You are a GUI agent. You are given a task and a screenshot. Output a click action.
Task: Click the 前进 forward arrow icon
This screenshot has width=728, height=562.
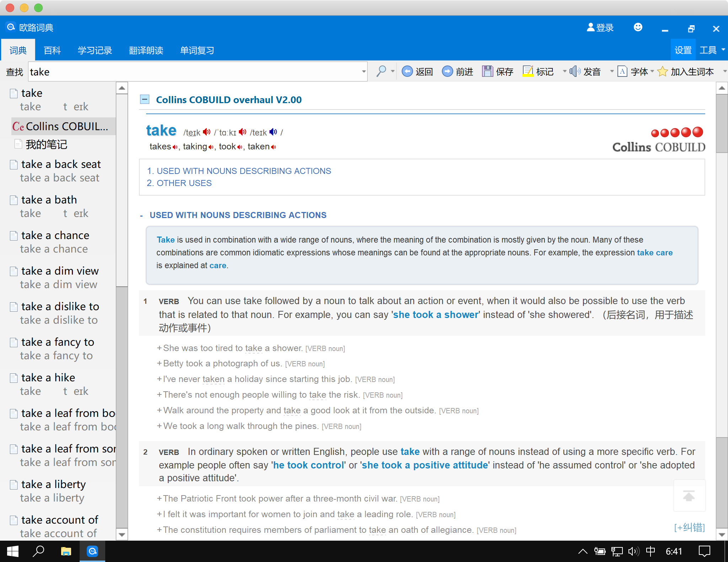448,71
